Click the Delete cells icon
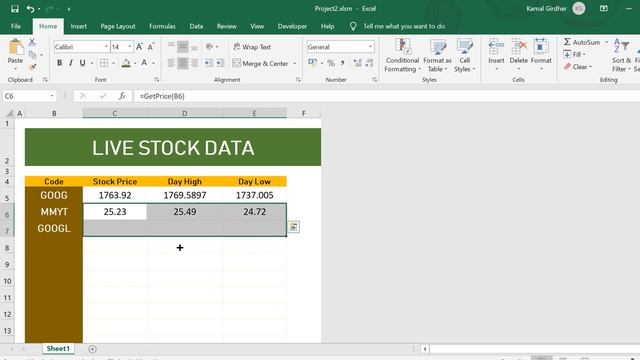The image size is (640, 360). coord(518,46)
